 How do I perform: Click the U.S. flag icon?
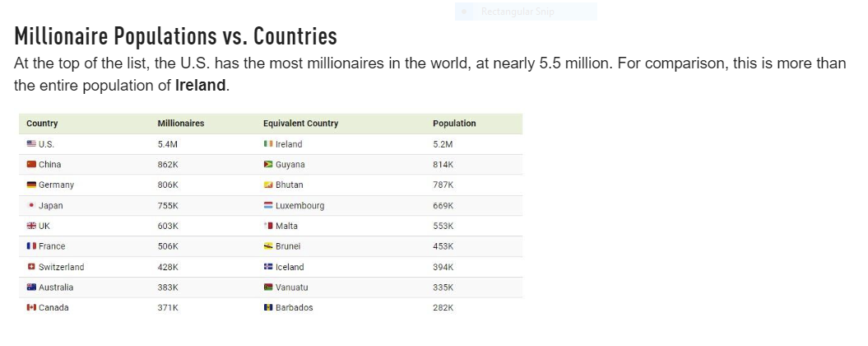point(31,144)
